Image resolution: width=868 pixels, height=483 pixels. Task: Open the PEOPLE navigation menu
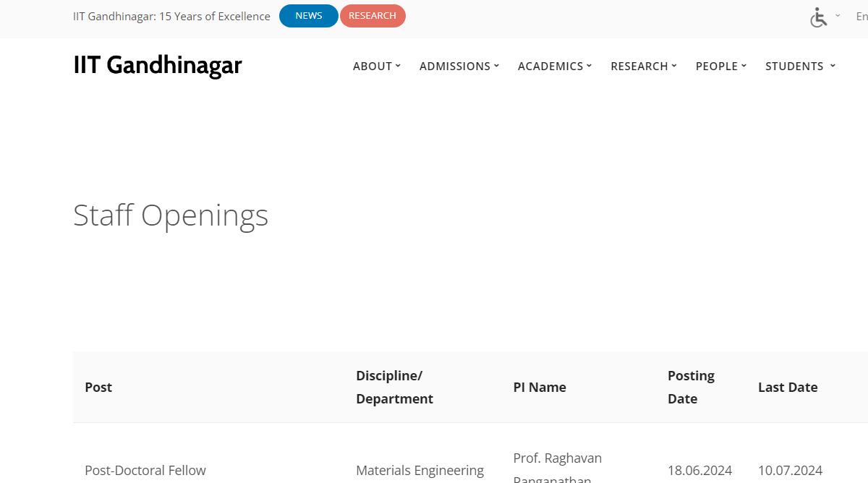(721, 66)
